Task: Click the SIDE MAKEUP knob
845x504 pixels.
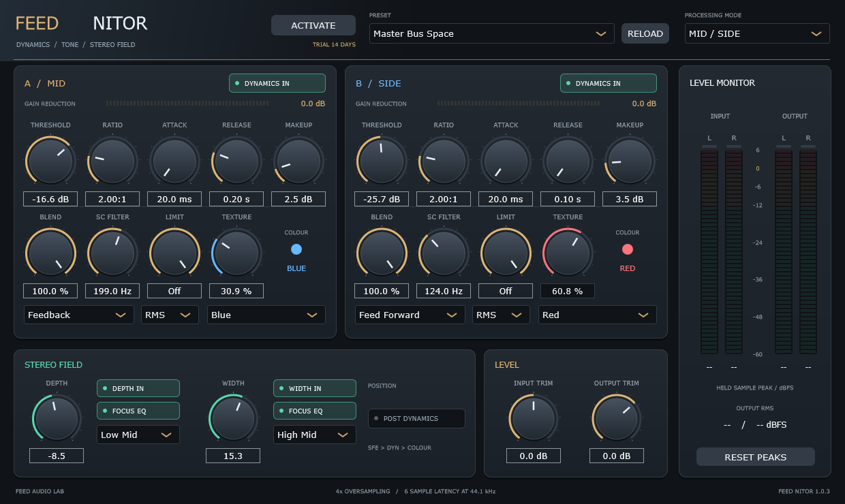Action: click(630, 161)
